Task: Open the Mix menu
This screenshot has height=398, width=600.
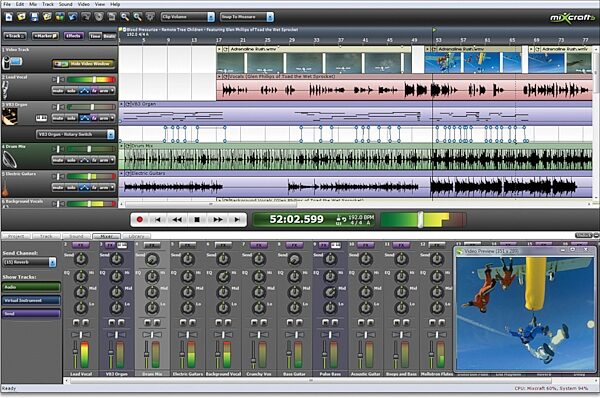Action: click(33, 4)
